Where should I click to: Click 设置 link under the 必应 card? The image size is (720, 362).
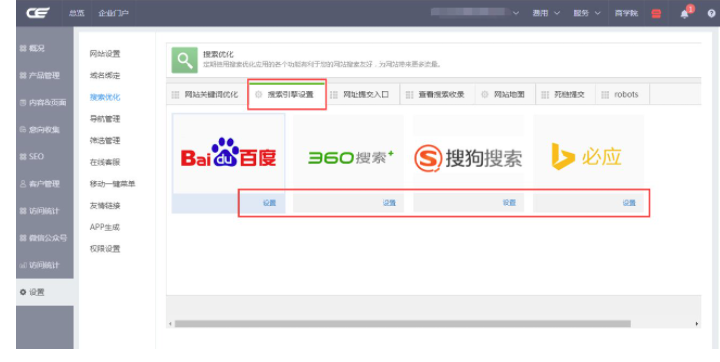click(x=629, y=203)
